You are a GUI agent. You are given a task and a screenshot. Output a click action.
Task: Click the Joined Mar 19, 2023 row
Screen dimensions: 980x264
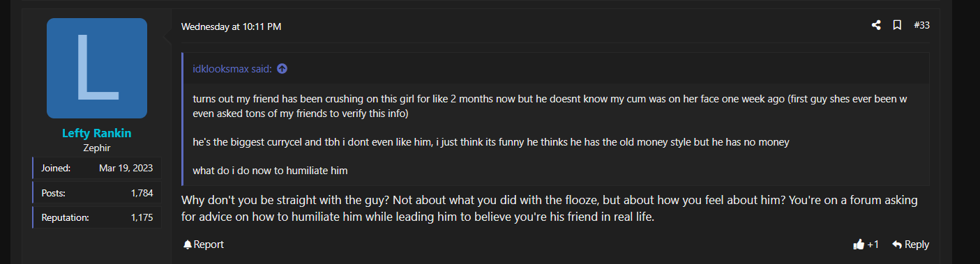[97, 168]
